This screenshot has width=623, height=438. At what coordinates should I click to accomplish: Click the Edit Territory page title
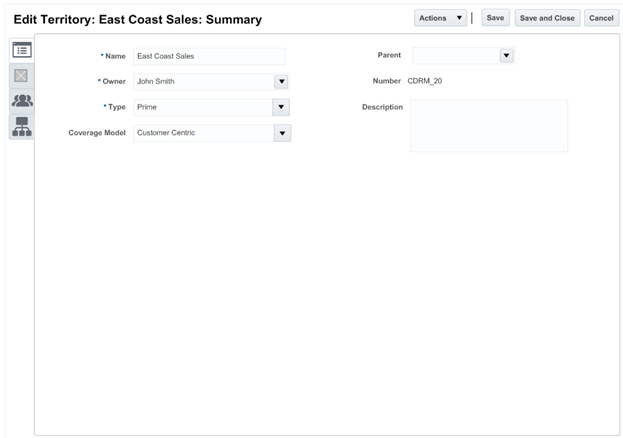tap(138, 19)
